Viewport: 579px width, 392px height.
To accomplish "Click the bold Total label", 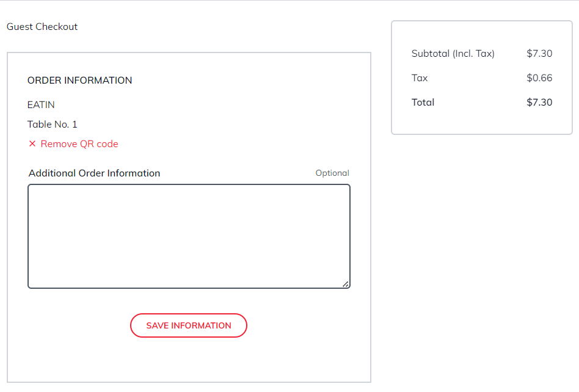I will tap(423, 103).
